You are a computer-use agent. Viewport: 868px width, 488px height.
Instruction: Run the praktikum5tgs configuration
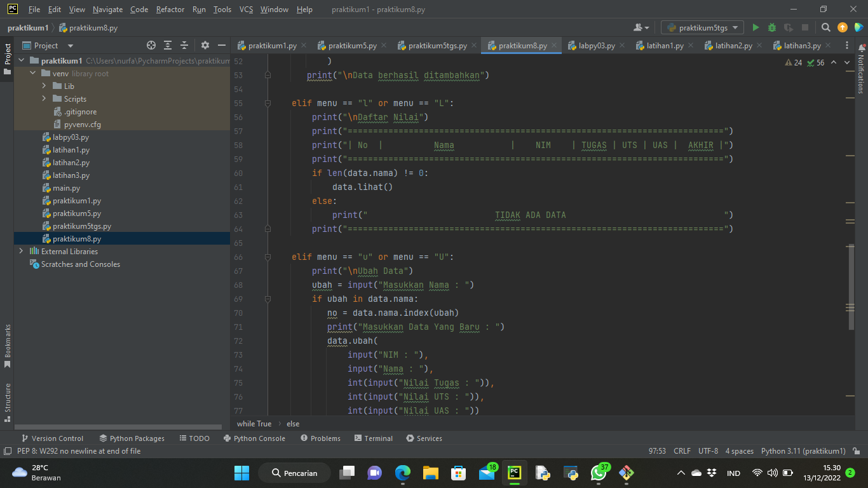click(x=756, y=27)
